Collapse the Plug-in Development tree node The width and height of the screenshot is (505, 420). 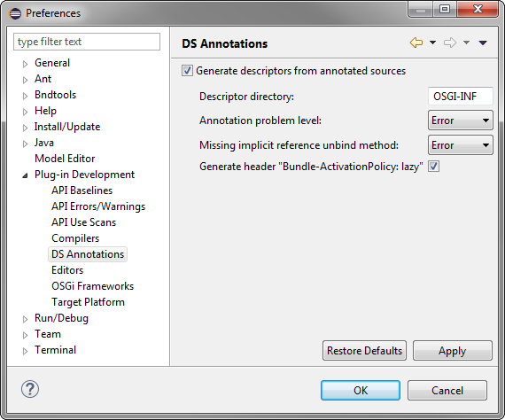coord(25,175)
